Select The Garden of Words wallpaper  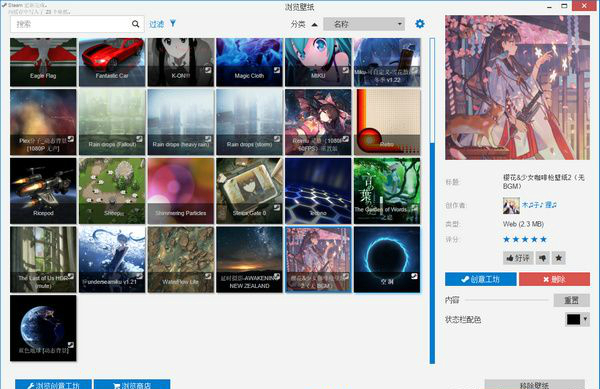coord(387,191)
